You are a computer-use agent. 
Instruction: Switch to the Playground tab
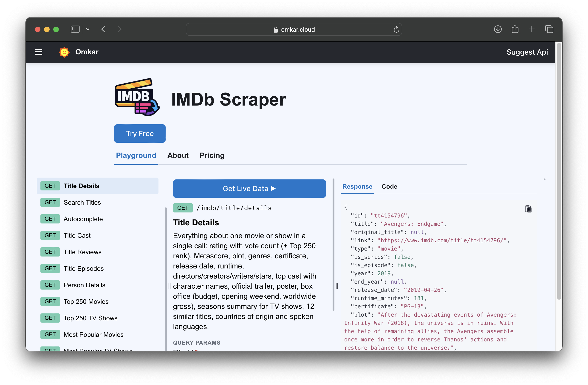[x=136, y=156]
